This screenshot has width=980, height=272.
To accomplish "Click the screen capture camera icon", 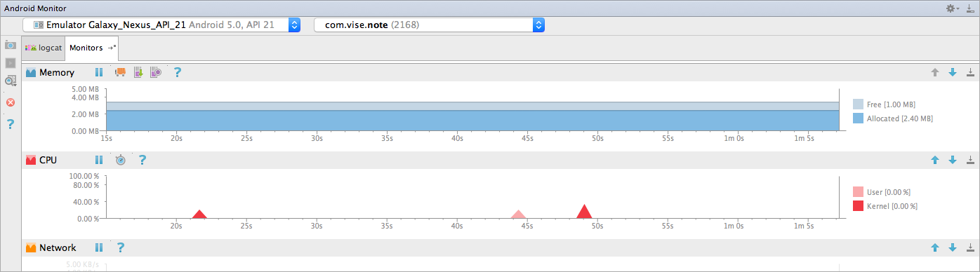I will [x=11, y=45].
